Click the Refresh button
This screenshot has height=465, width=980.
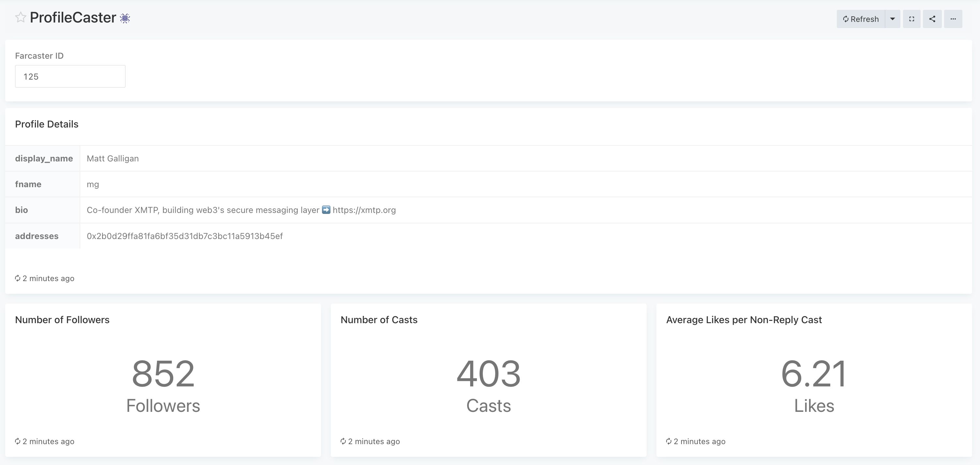pyautogui.click(x=861, y=19)
